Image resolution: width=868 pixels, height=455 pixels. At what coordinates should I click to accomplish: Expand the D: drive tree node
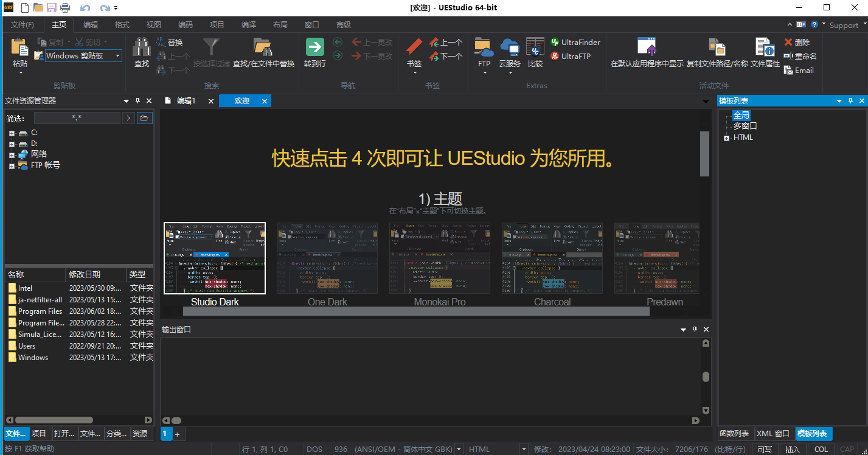[x=11, y=144]
